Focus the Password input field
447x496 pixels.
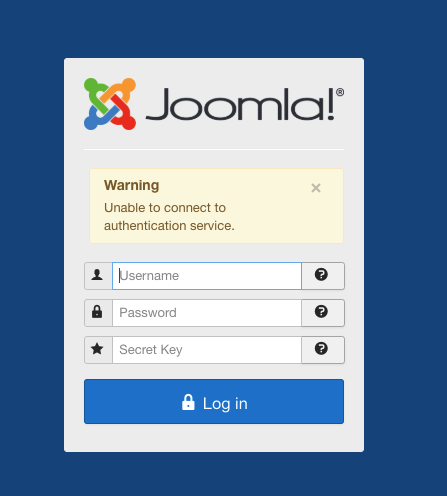point(207,313)
